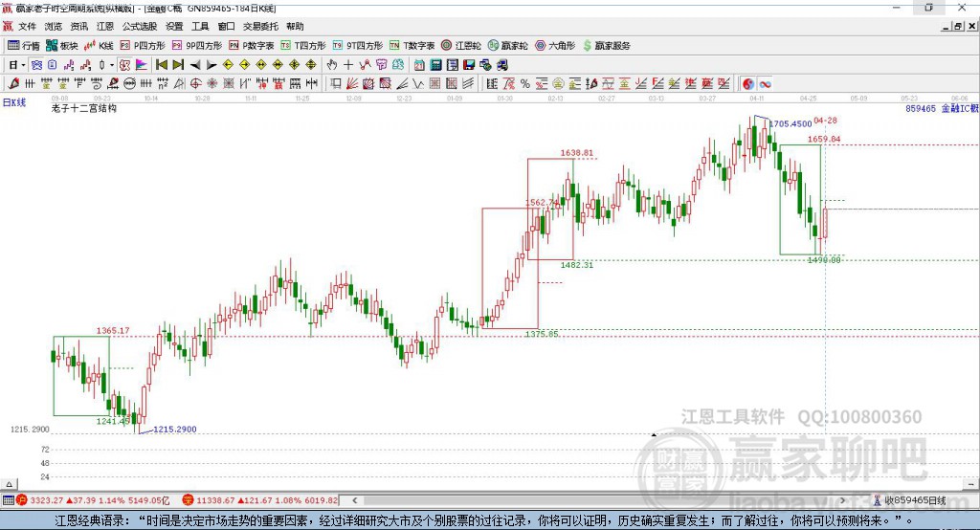The height and width of the screenshot is (530, 980).
Task: Launch the 赢家轮 wheel tool
Action: 508,46
